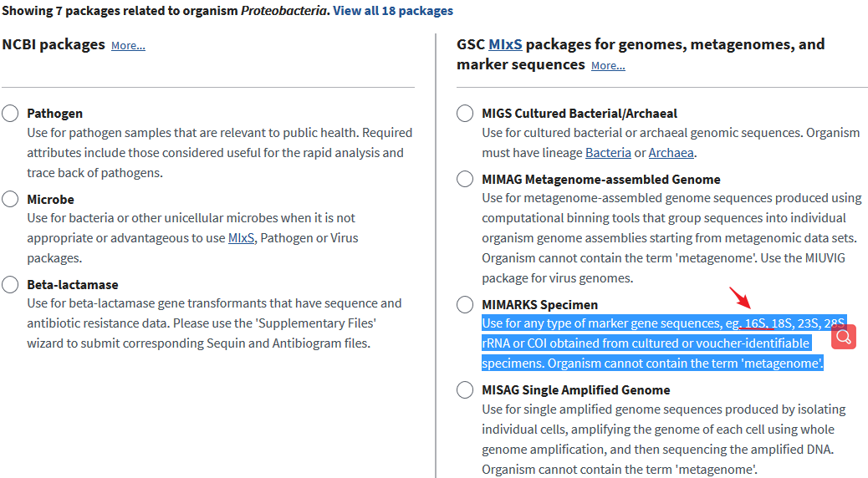
Task: Click the Pathogen package title label
Action: coord(55,114)
